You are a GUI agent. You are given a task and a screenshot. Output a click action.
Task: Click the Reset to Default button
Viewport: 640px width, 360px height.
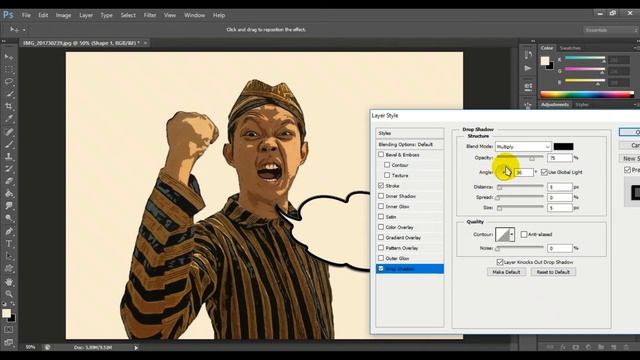coord(553,272)
